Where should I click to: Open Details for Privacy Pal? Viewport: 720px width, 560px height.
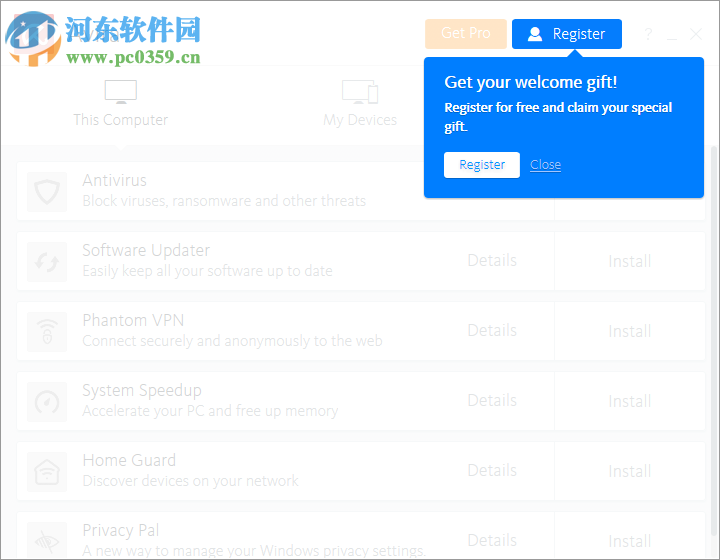coord(492,541)
